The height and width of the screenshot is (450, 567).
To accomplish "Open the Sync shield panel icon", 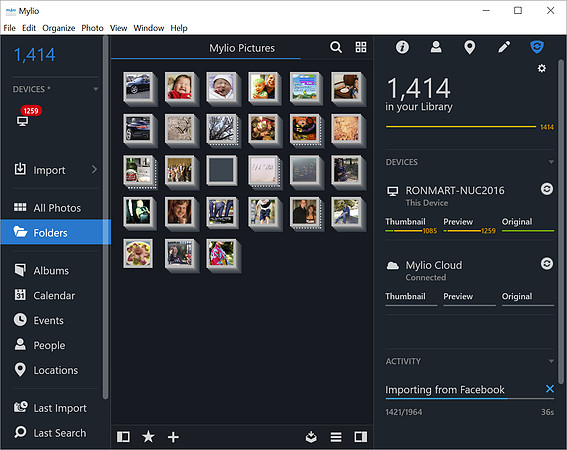I will 537,47.
